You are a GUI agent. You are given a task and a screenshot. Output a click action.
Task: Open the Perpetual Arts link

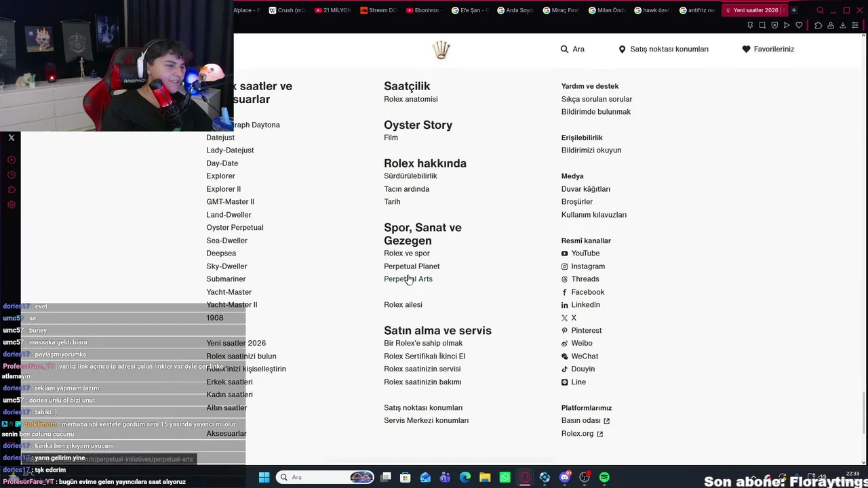(x=408, y=279)
